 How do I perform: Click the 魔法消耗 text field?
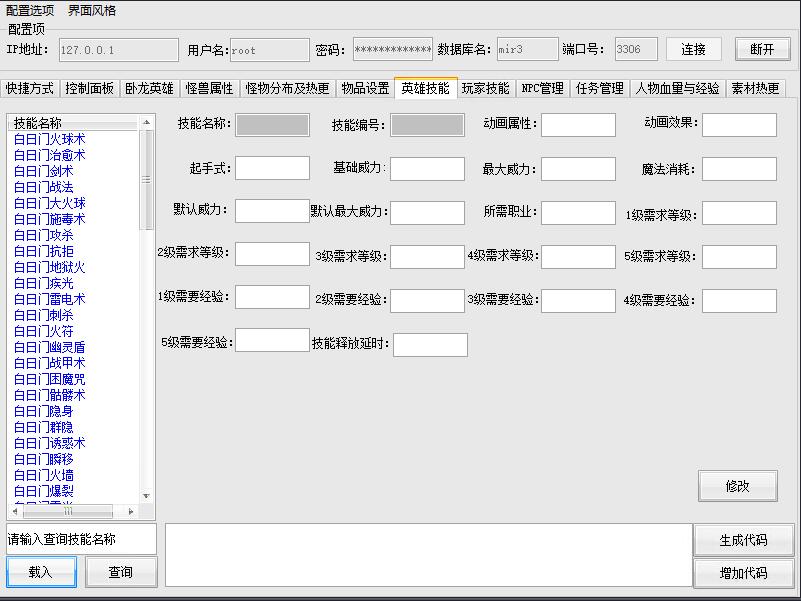point(738,169)
